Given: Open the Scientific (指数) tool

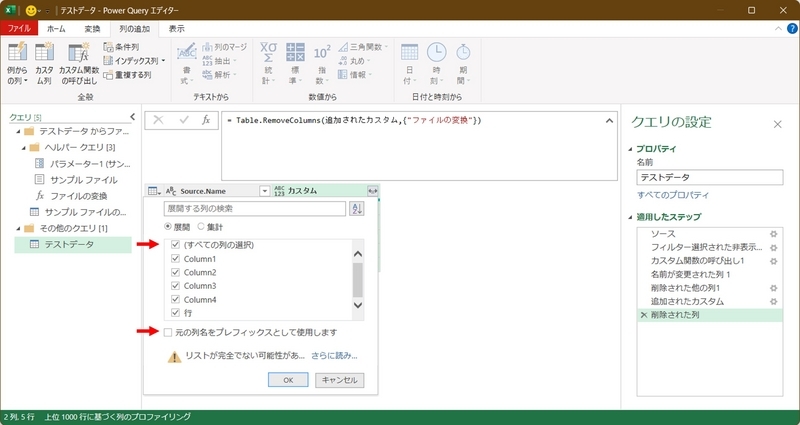Looking at the screenshot, I should pyautogui.click(x=322, y=64).
